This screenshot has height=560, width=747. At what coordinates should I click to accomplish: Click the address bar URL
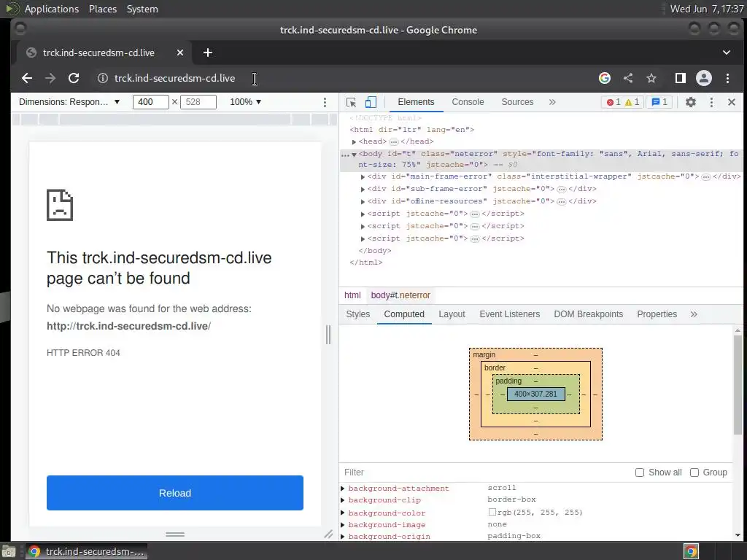[174, 78]
